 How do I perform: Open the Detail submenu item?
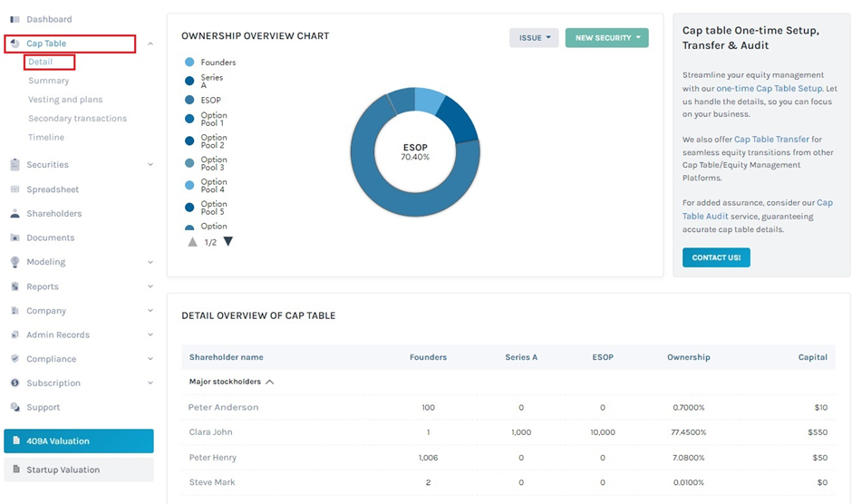pos(40,62)
